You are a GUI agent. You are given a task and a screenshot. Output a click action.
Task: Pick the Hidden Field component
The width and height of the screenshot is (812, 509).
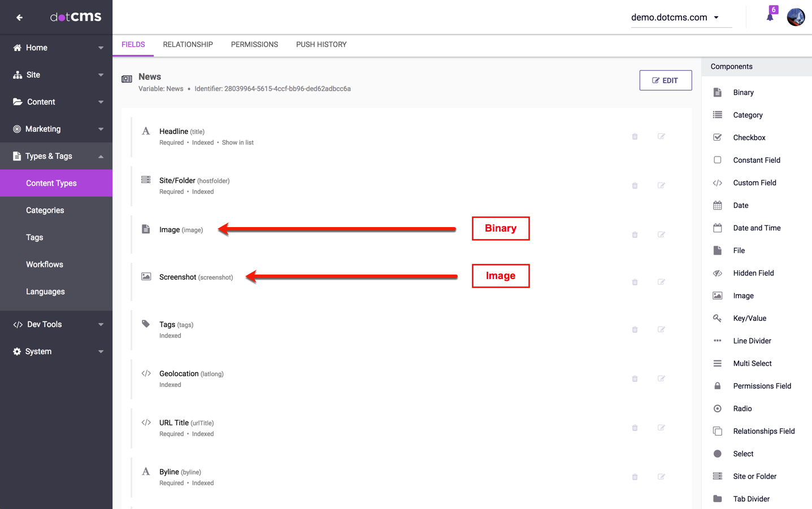coord(753,273)
